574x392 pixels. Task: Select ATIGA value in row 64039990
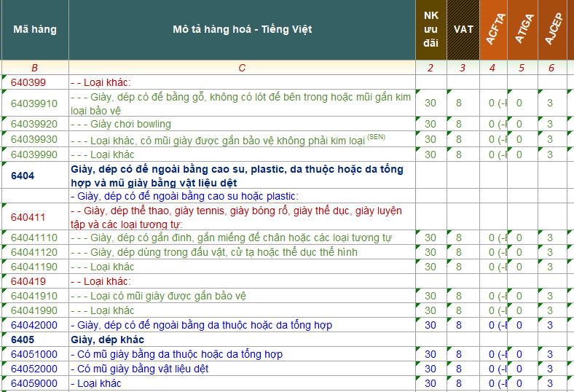(519, 154)
